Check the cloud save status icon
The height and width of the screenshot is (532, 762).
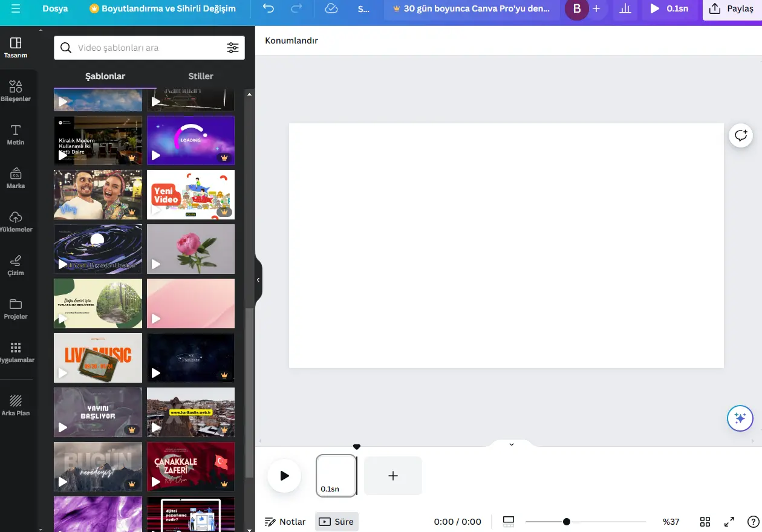(331, 8)
